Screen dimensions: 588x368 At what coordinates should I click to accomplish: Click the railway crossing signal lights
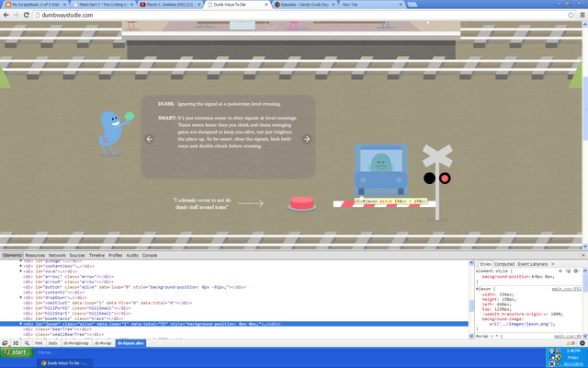[x=437, y=178]
